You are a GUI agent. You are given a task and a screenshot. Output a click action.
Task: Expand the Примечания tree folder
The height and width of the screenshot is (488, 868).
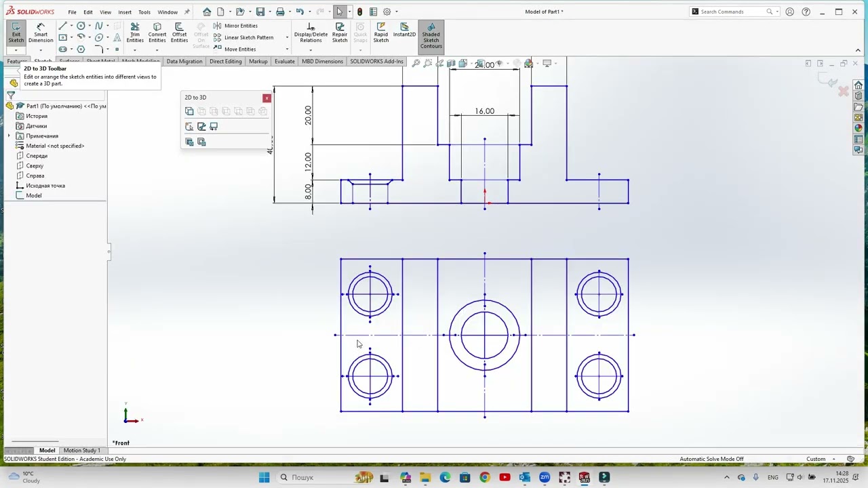coord(9,136)
